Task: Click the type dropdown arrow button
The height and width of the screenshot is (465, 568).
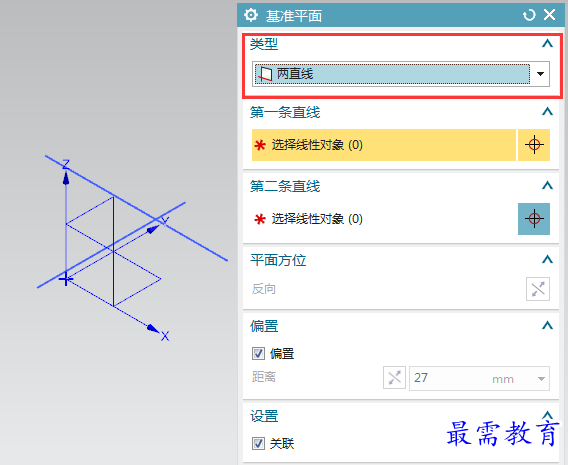Action: [x=540, y=74]
